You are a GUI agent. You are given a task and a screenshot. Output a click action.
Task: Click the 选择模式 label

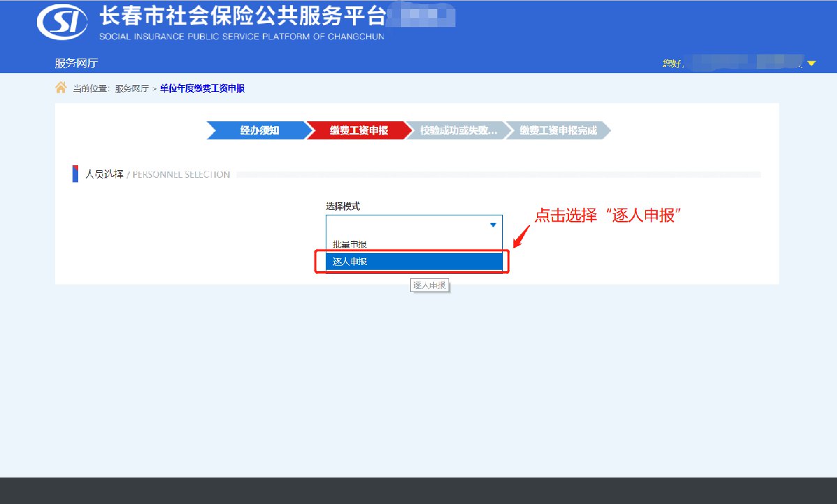tap(343, 206)
